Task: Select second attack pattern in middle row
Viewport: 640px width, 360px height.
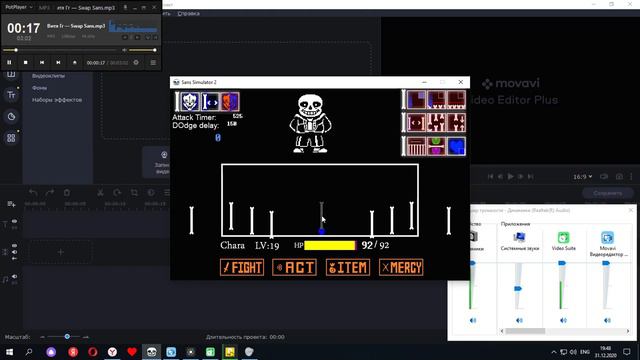Action: 436,123
